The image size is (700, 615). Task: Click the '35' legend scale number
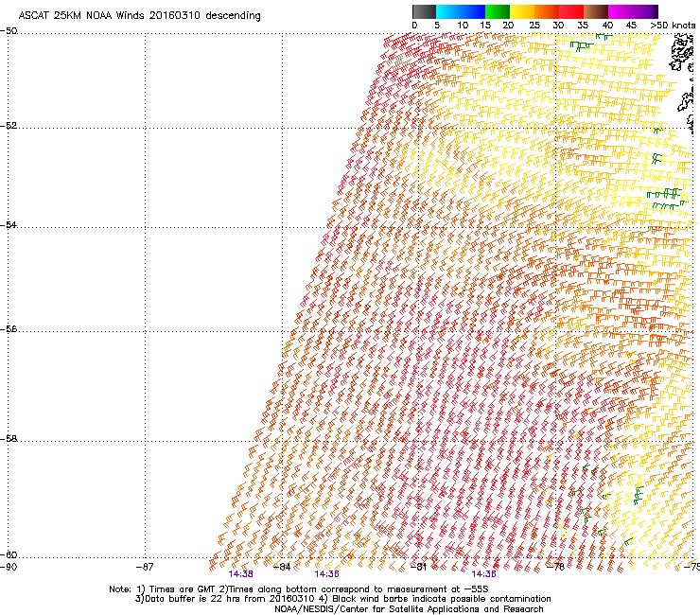(583, 26)
